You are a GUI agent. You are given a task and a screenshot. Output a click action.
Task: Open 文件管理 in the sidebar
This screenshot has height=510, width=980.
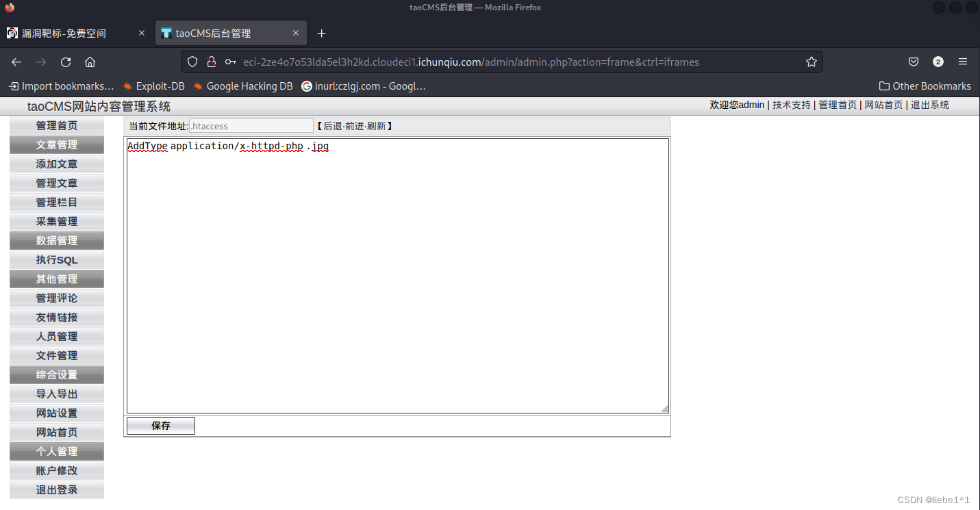click(x=57, y=356)
